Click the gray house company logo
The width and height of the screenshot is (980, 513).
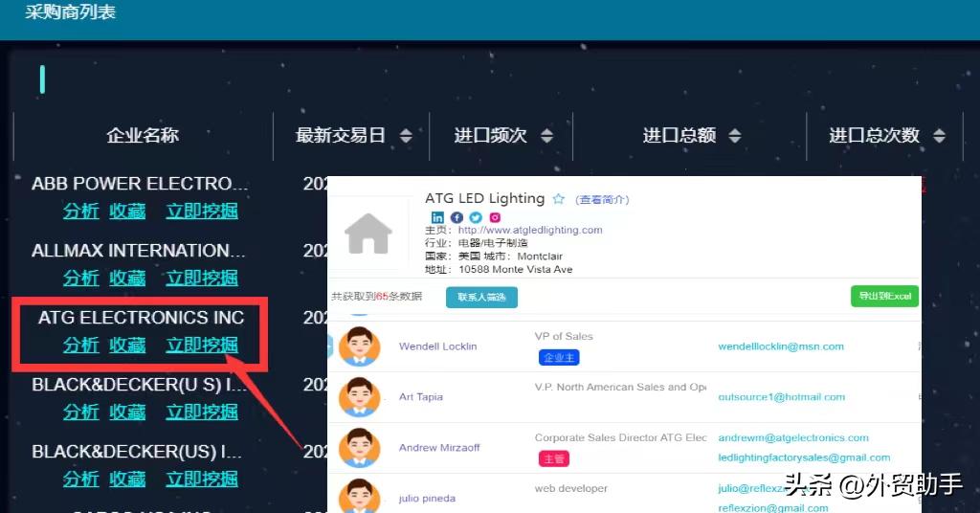tap(368, 234)
